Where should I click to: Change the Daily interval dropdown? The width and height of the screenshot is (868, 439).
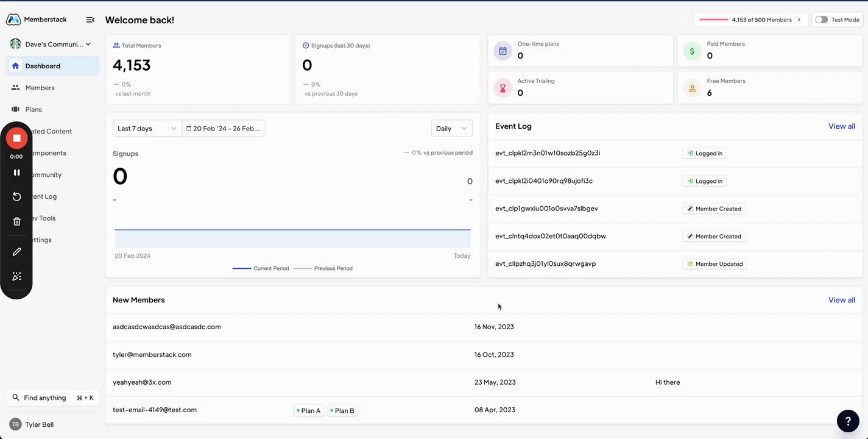tap(451, 129)
